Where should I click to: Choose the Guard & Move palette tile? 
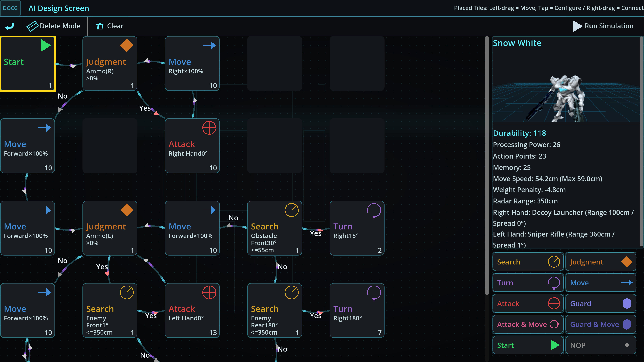click(601, 324)
